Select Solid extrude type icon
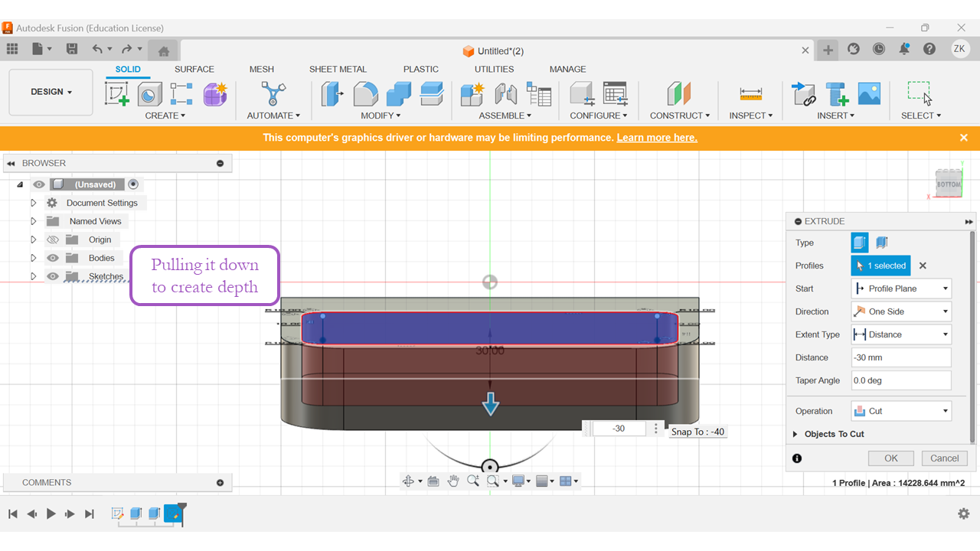Image resolution: width=980 pixels, height=551 pixels. click(860, 243)
